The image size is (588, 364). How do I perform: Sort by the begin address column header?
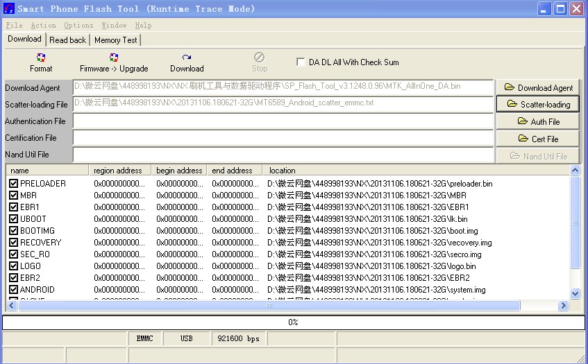click(x=179, y=171)
